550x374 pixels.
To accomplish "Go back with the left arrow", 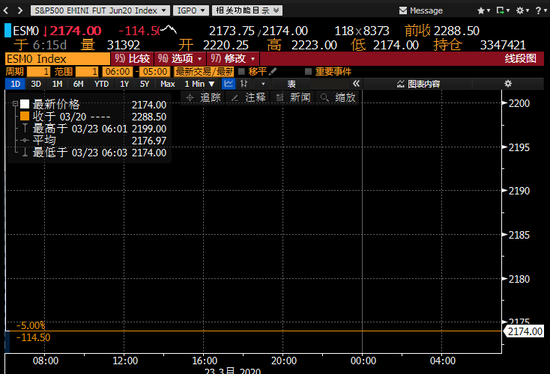I will pyautogui.click(x=6, y=11).
